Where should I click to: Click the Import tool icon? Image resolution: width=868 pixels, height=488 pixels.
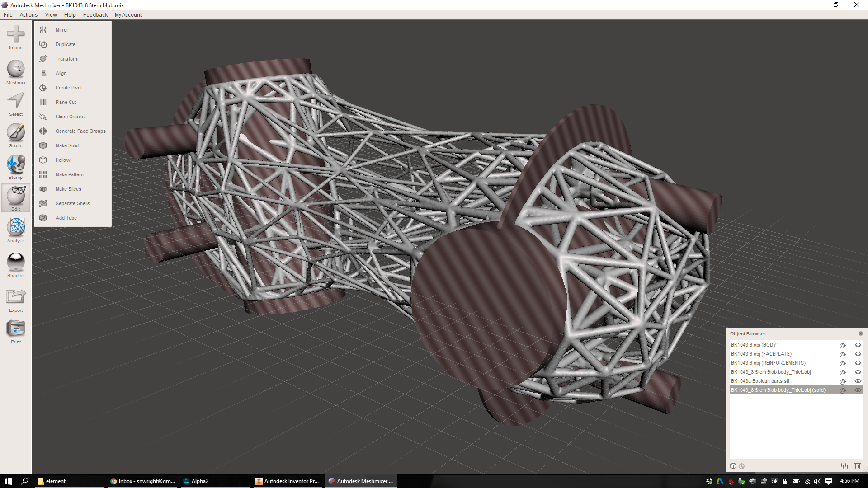coord(16,35)
